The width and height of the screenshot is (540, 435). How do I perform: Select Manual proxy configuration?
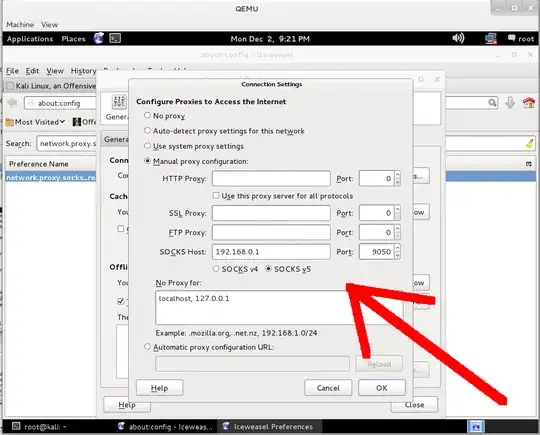[x=147, y=161]
